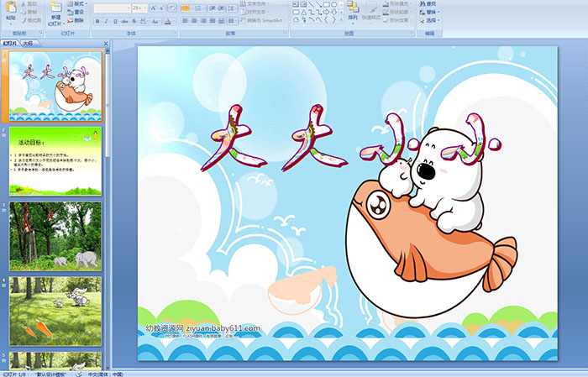Viewport: 588px width, 377px height.
Task: Click the Font Color swatch button
Action: click(168, 21)
